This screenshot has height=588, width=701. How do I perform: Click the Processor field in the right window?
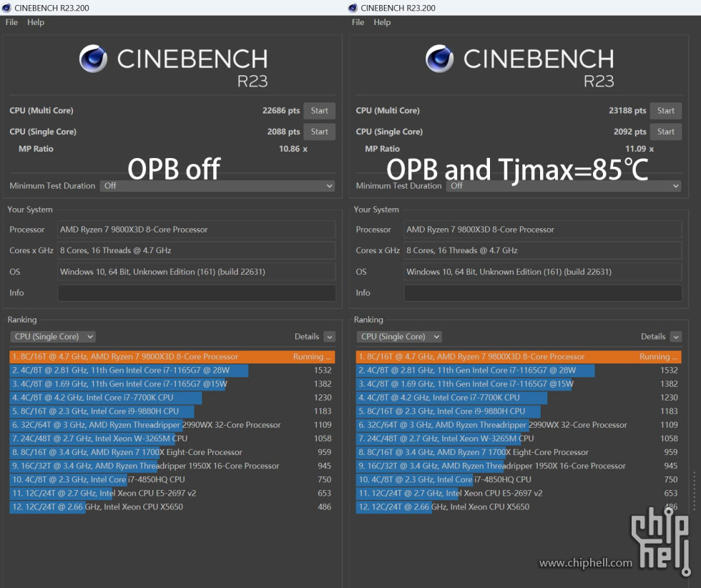click(543, 230)
